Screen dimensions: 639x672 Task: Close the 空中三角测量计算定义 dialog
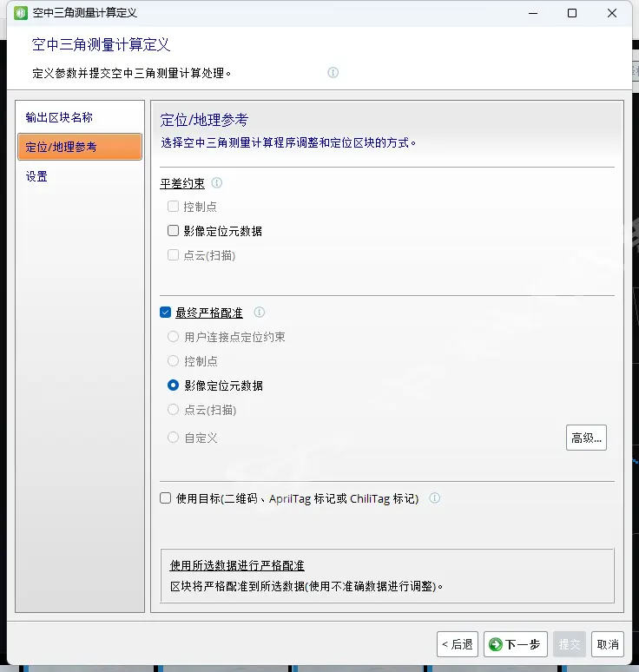pos(612,13)
